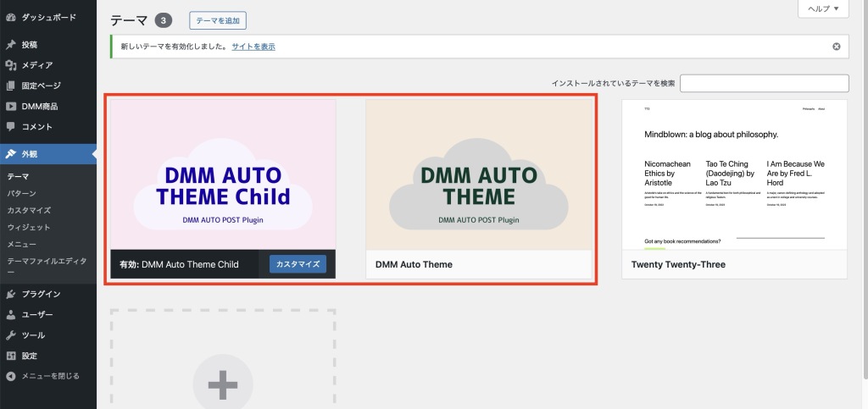Click the メニューを閉じる label
Image resolution: width=868 pixels, height=409 pixels.
coord(50,376)
